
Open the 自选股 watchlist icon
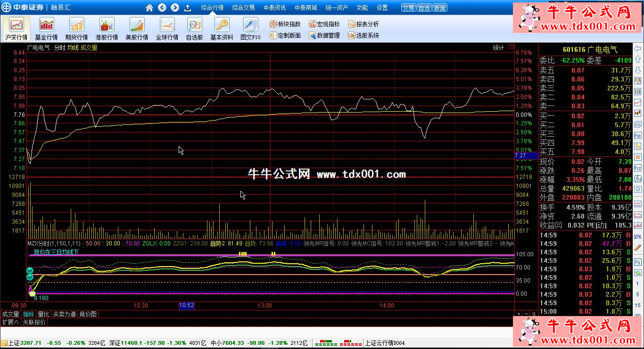194,29
